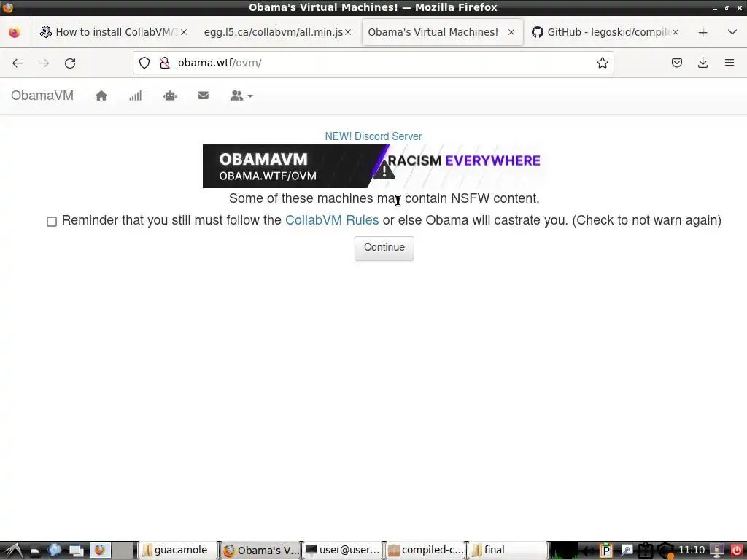Image resolution: width=747 pixels, height=560 pixels.
Task: Click the Continue button
Action: pos(384,248)
